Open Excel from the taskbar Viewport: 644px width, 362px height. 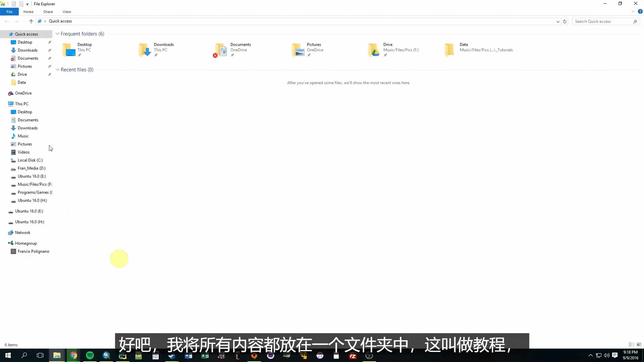click(x=205, y=356)
